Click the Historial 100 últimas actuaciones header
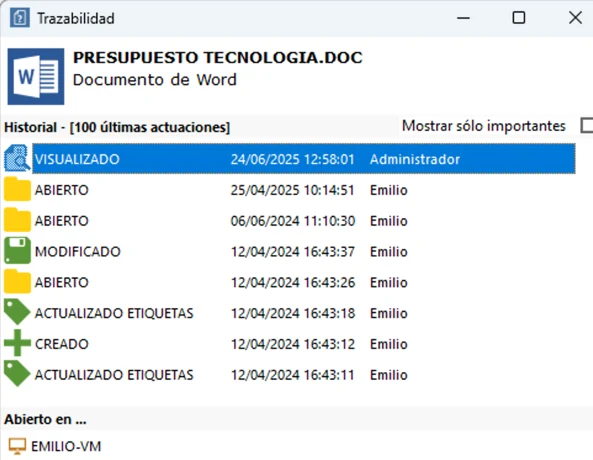 pos(117,127)
